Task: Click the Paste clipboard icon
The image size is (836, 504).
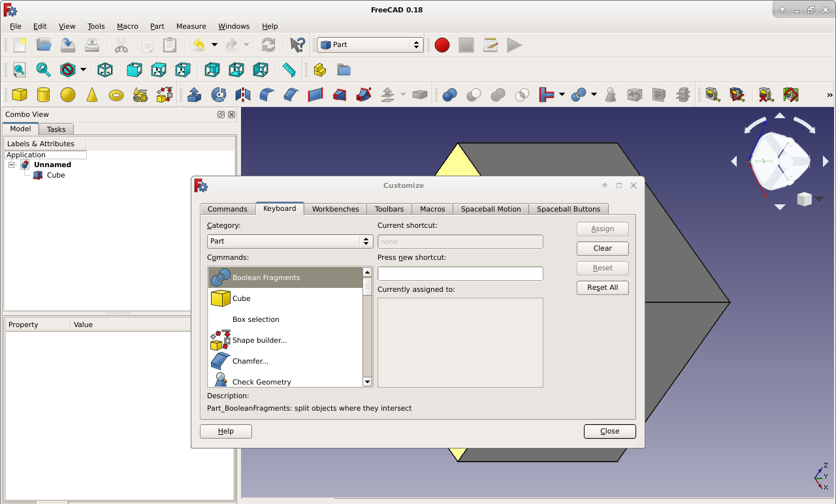Action: [170, 45]
